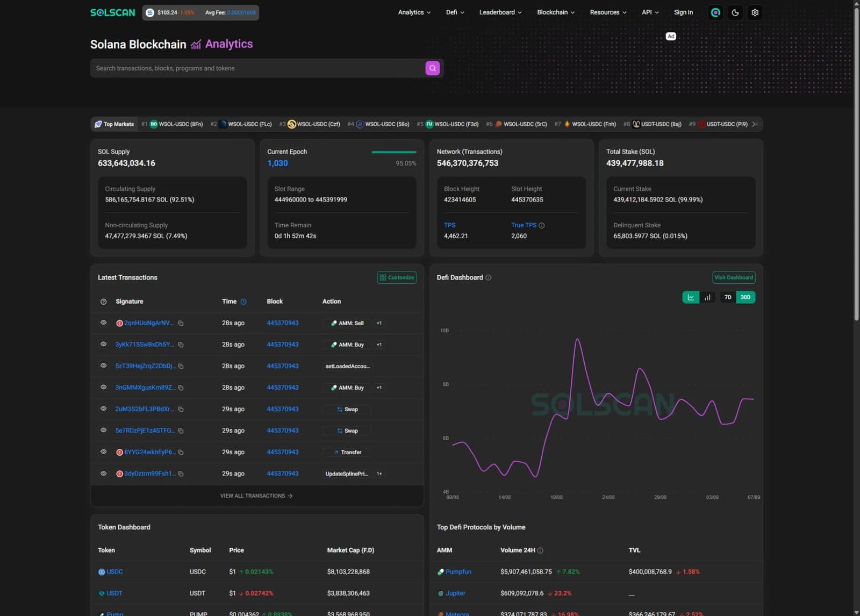Copy signature 5zT39HejZrqZ2DbDj
This screenshot has height=616, width=860.
click(x=181, y=366)
